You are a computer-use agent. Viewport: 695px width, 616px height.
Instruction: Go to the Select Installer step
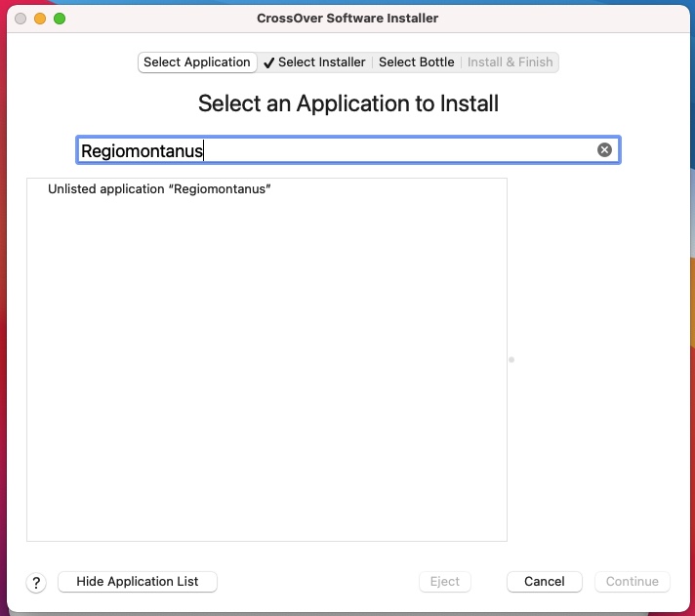(x=314, y=62)
